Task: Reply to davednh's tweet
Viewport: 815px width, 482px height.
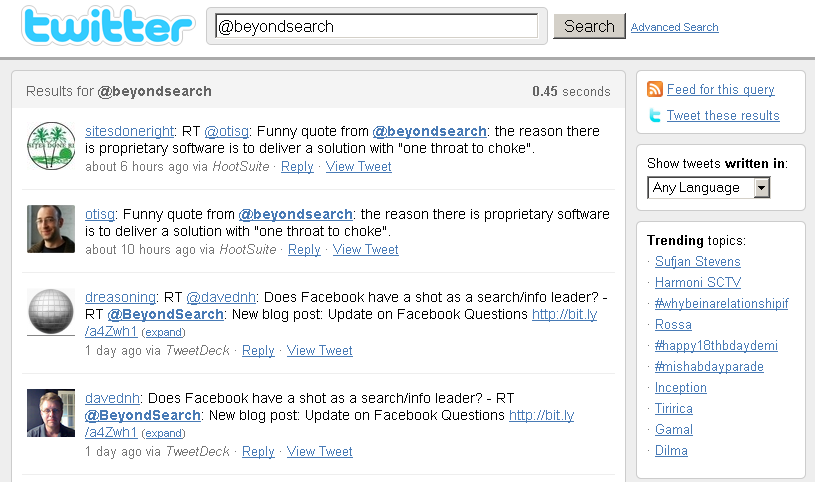Action: coord(258,451)
